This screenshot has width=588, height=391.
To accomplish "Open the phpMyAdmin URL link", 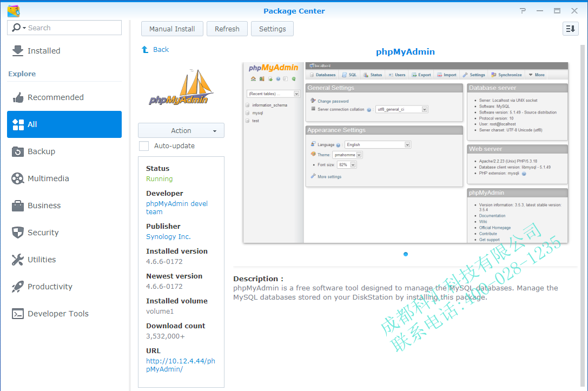I will tap(181, 365).
